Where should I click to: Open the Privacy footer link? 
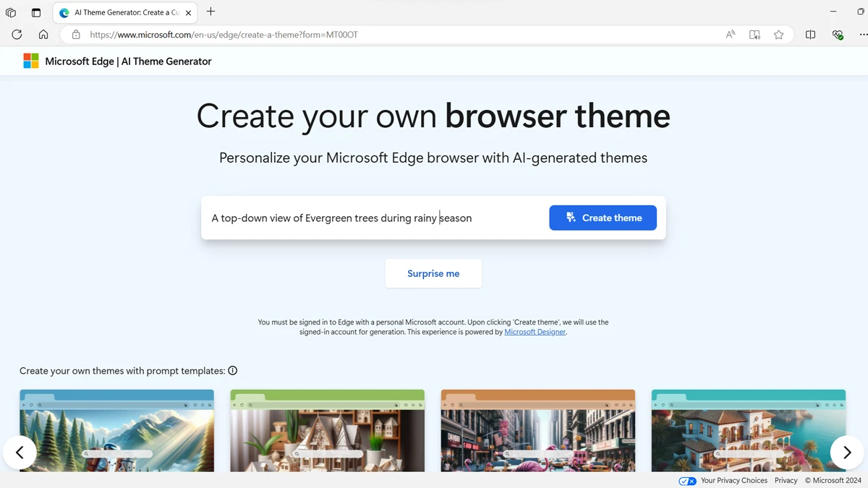point(786,481)
